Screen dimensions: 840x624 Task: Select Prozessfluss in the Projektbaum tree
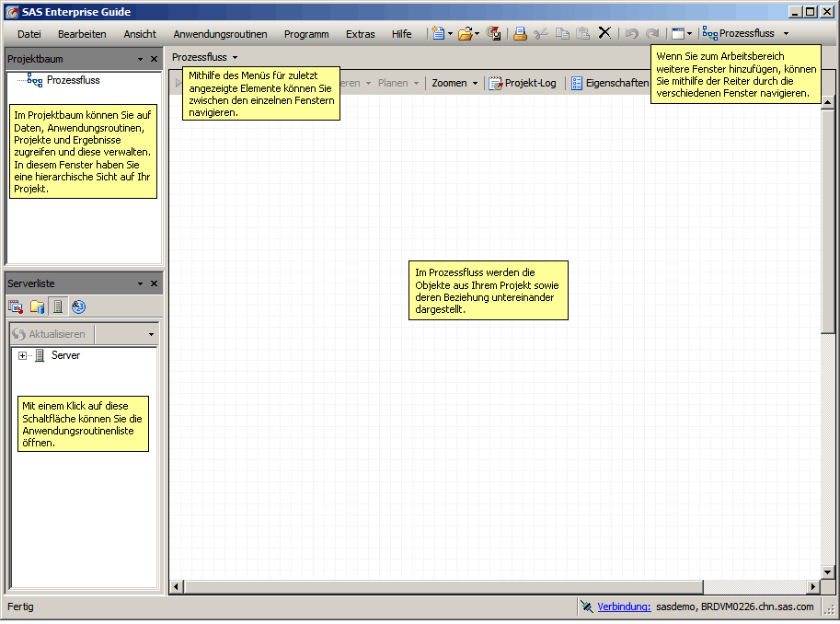click(x=73, y=80)
